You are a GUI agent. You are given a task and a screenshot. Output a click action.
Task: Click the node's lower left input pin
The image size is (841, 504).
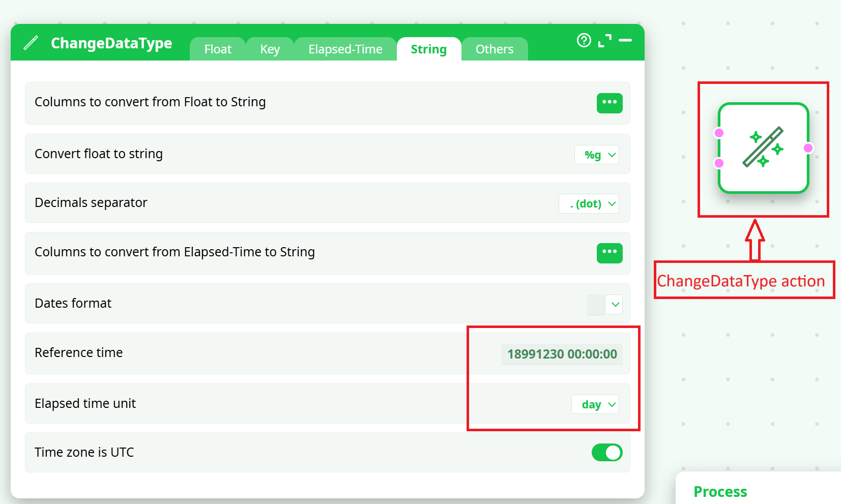pyautogui.click(x=719, y=163)
